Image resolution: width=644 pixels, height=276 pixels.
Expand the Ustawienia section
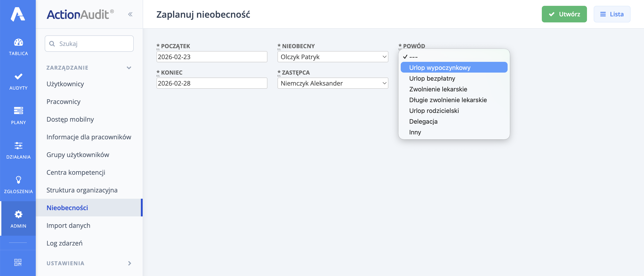[x=129, y=263]
